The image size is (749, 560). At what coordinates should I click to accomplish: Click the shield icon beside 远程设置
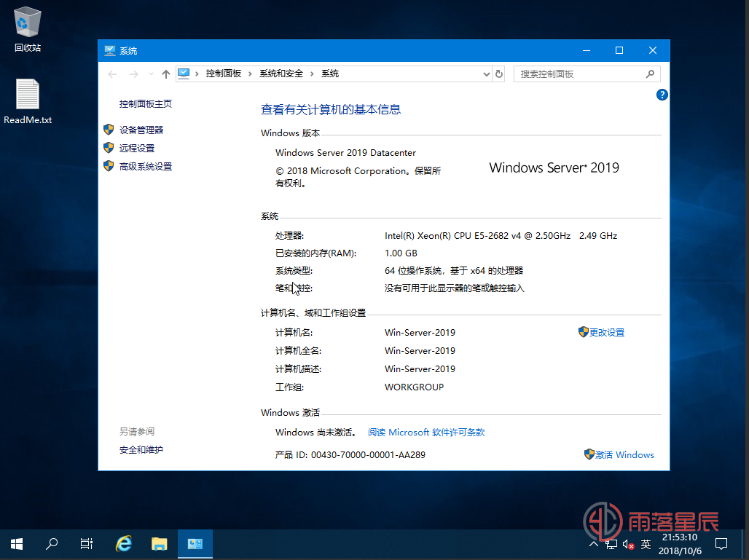109,148
